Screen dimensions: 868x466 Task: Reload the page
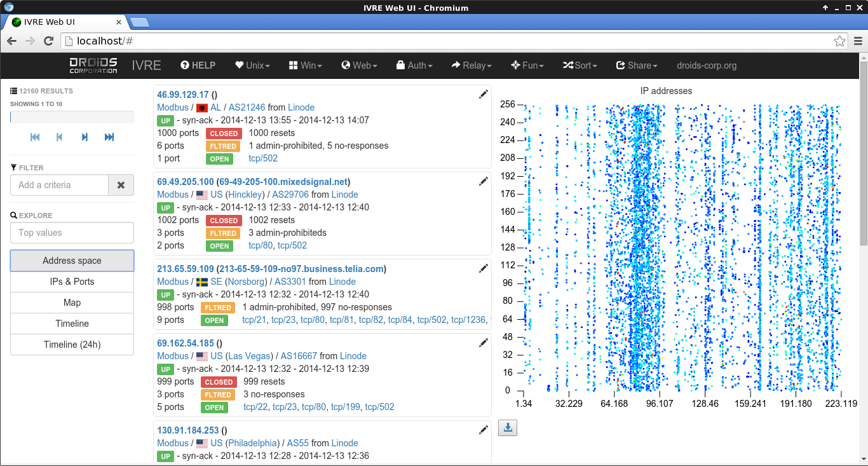tap(48, 41)
